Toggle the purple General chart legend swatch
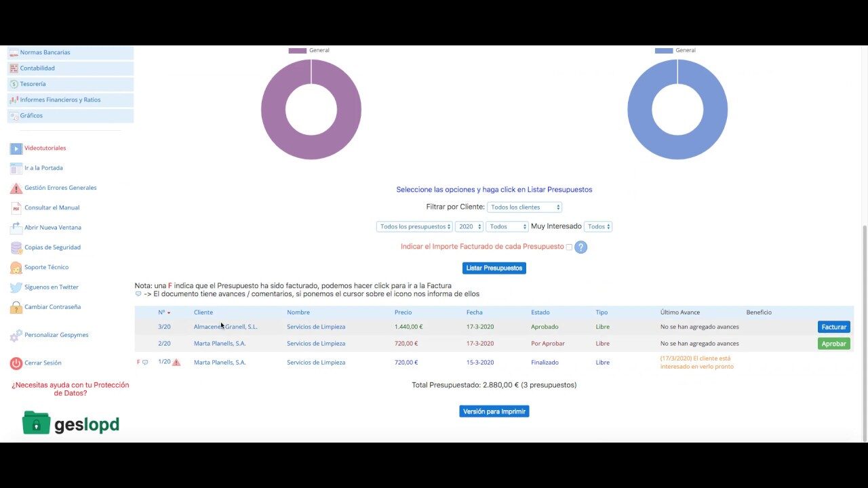 pyautogui.click(x=297, y=51)
